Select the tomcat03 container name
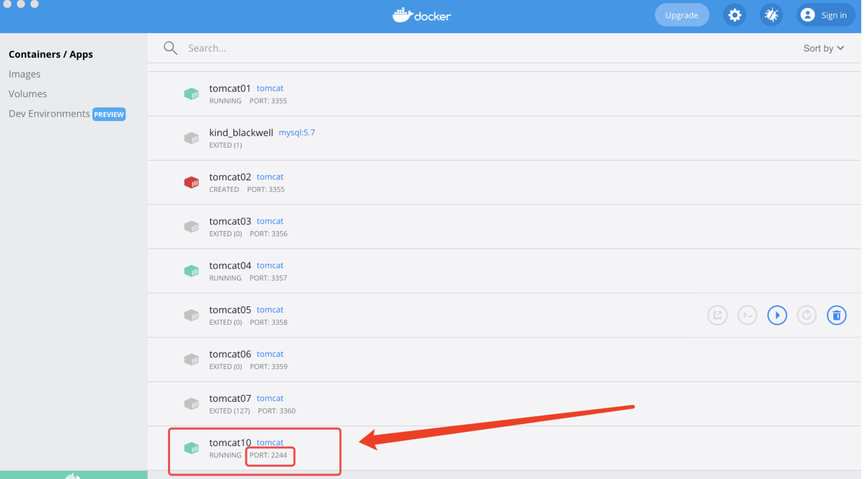The width and height of the screenshot is (868, 479). tap(230, 221)
